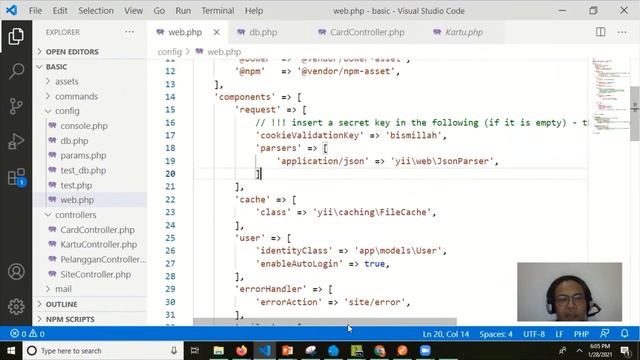Switch to the CardController.php tab
The image size is (640, 360).
367,32
